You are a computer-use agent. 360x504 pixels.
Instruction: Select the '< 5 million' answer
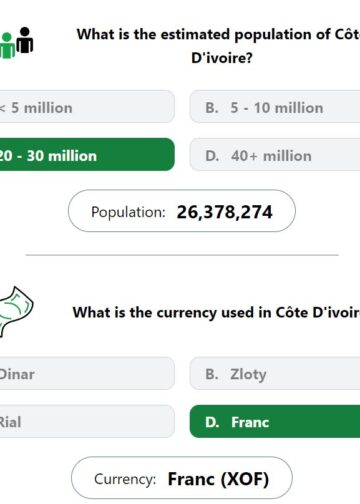[87, 107]
